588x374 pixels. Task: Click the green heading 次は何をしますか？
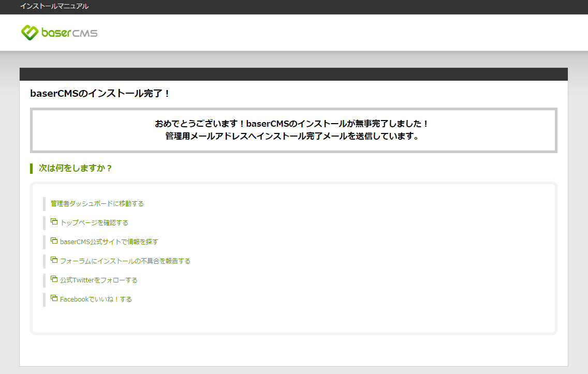coord(76,168)
